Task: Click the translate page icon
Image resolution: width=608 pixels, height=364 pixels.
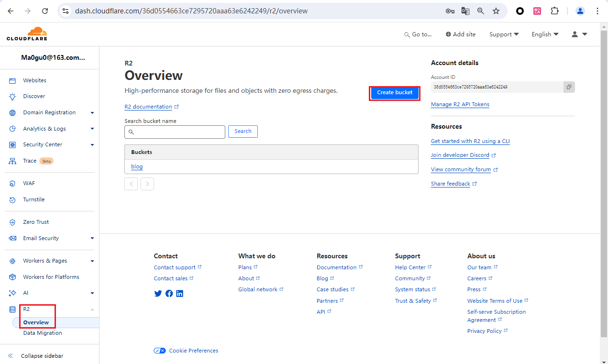Action: click(x=465, y=11)
